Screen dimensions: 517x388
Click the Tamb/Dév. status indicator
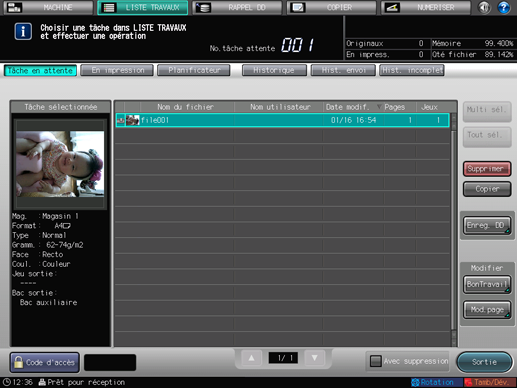490,382
